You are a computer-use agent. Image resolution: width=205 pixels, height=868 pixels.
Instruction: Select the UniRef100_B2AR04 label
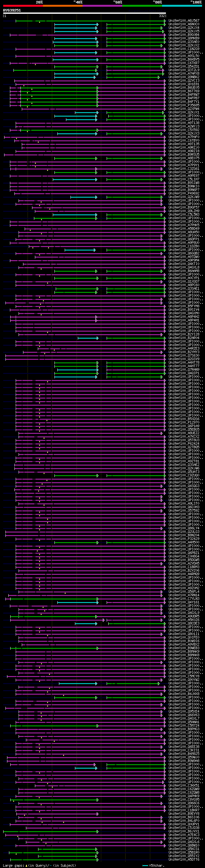pyautogui.click(x=184, y=338)
